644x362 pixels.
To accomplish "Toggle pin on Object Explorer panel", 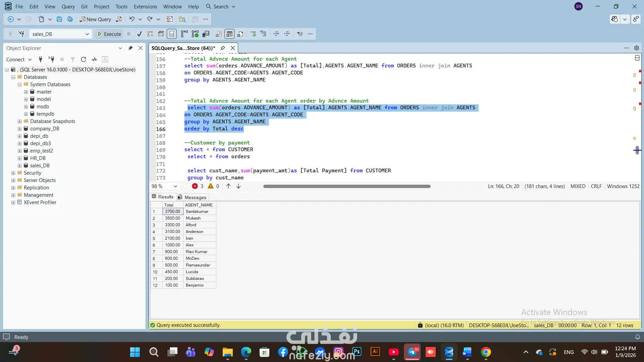I will coord(130,48).
